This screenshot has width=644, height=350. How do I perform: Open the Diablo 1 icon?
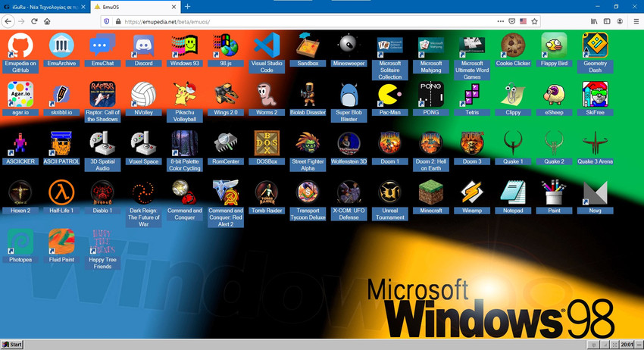[x=102, y=192]
